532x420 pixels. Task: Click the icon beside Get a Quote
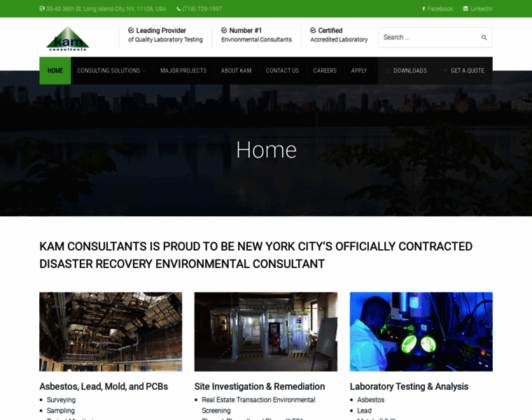click(x=445, y=71)
